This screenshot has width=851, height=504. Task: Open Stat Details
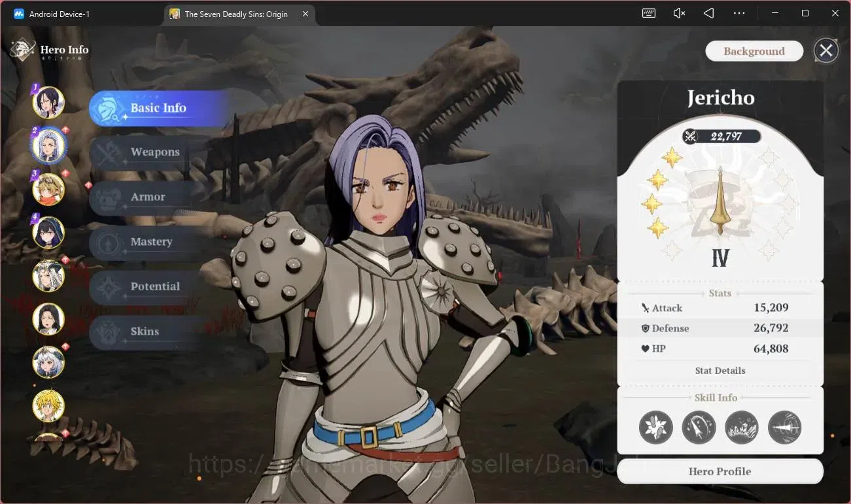tap(720, 371)
